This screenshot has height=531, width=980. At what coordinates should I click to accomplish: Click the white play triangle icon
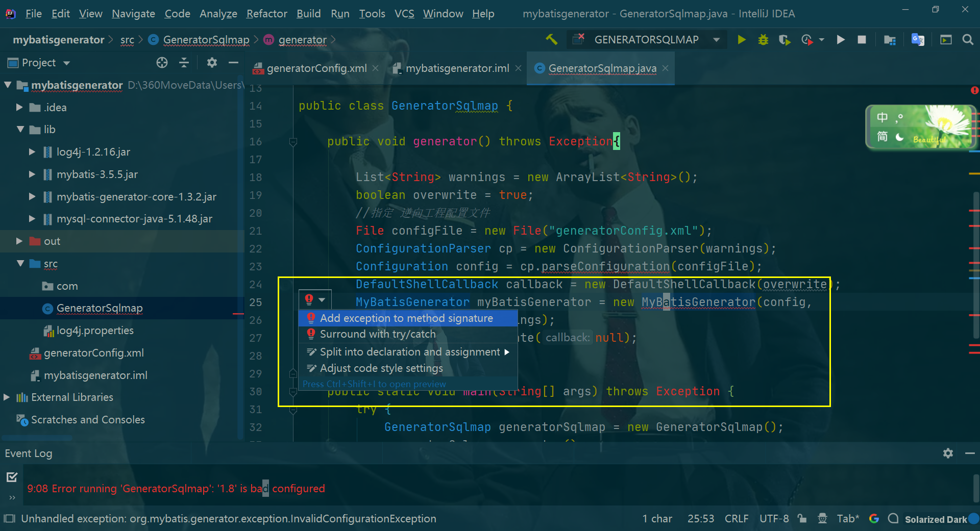840,39
